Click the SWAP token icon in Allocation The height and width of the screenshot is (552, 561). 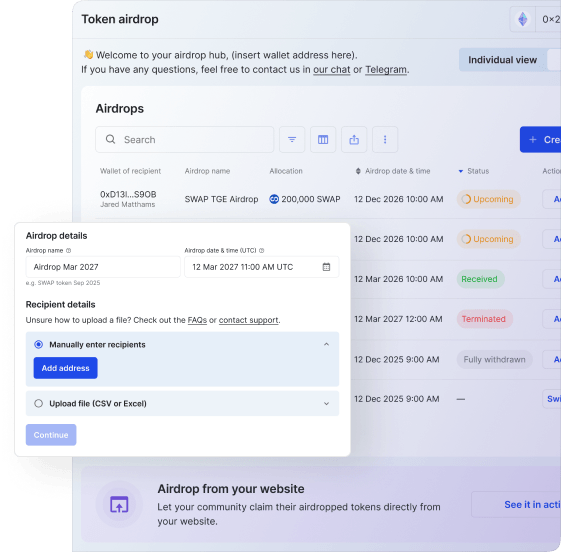[274, 199]
